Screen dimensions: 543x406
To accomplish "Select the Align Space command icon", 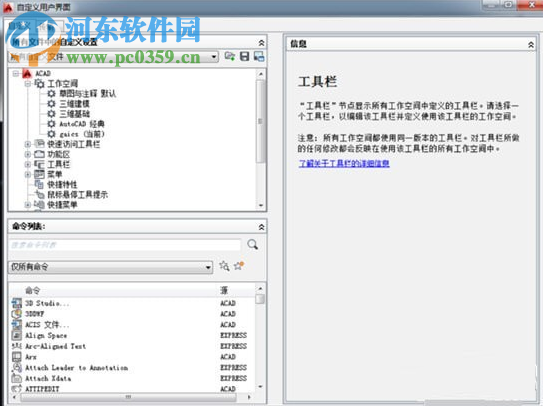I will pyautogui.click(x=16, y=335).
